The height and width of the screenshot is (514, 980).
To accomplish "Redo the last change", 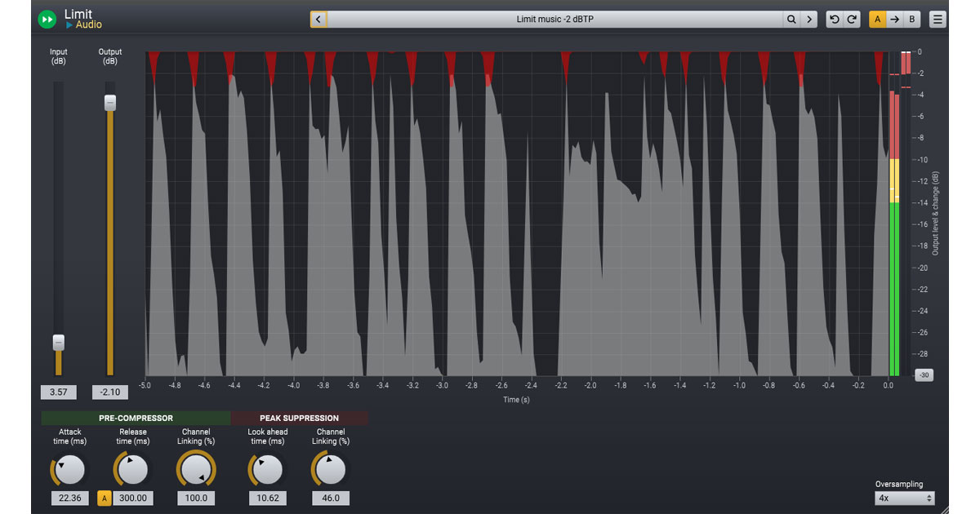I will pyautogui.click(x=852, y=19).
